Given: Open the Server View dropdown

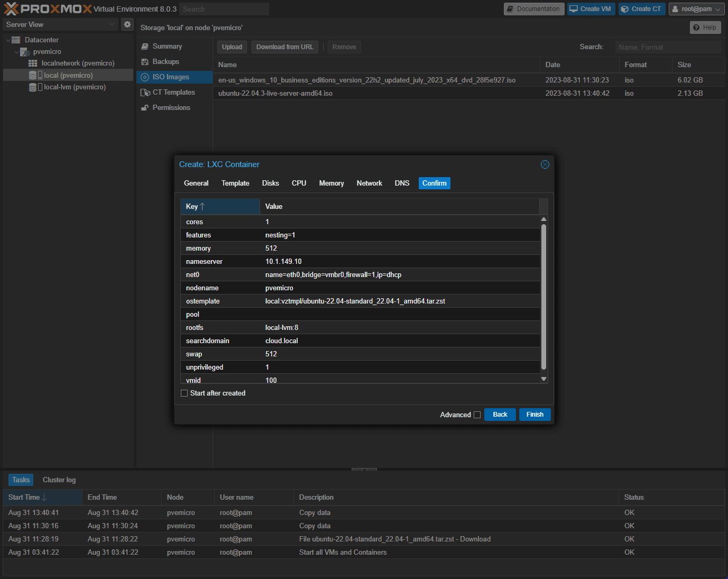Looking at the screenshot, I should pyautogui.click(x=60, y=24).
